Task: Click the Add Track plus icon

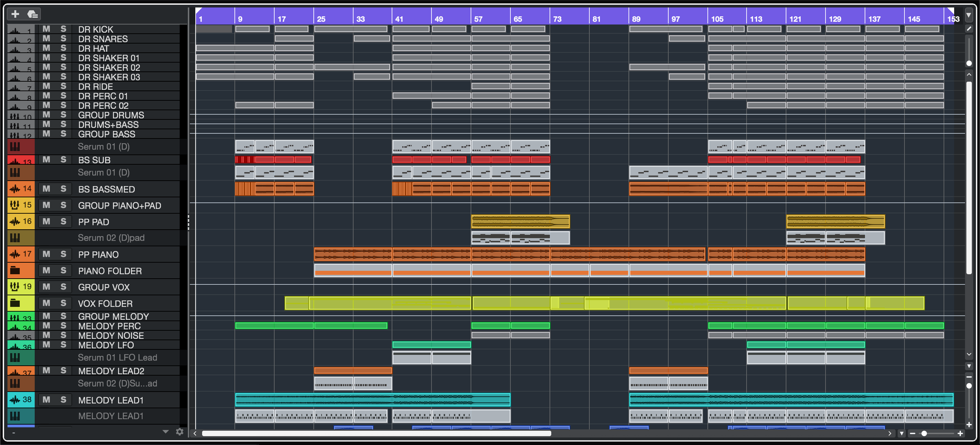Action: (15, 14)
